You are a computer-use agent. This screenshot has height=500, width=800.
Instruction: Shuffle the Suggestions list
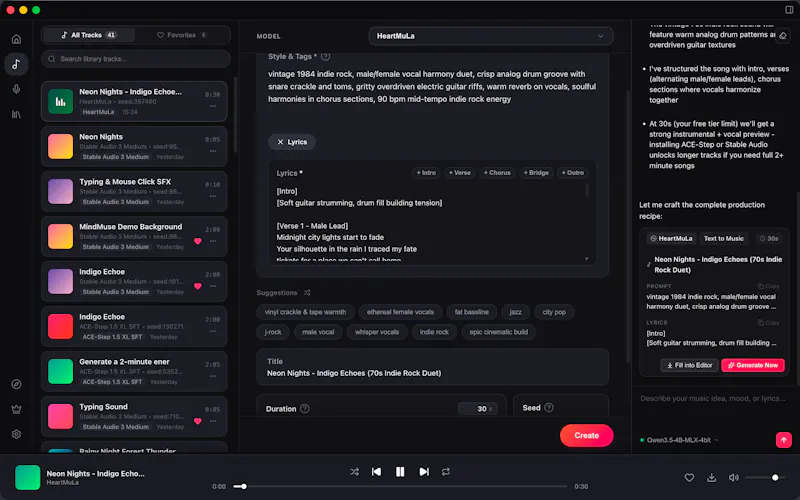(x=307, y=292)
